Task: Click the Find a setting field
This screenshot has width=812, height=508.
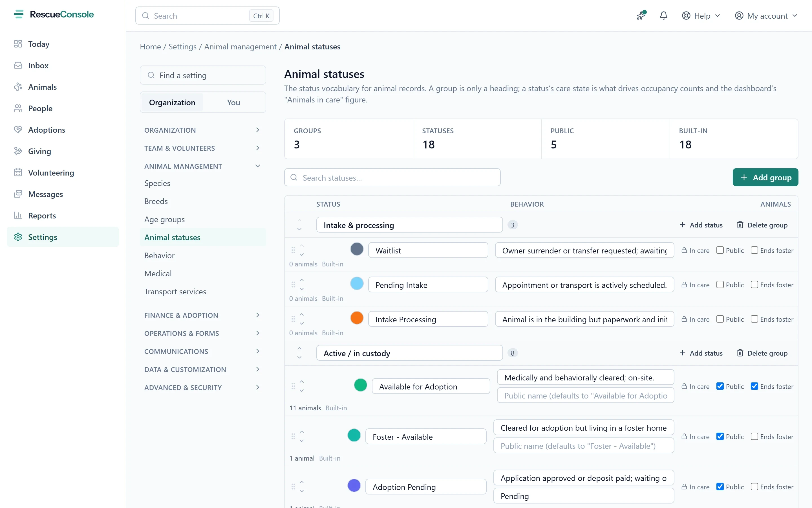Action: pyautogui.click(x=203, y=75)
